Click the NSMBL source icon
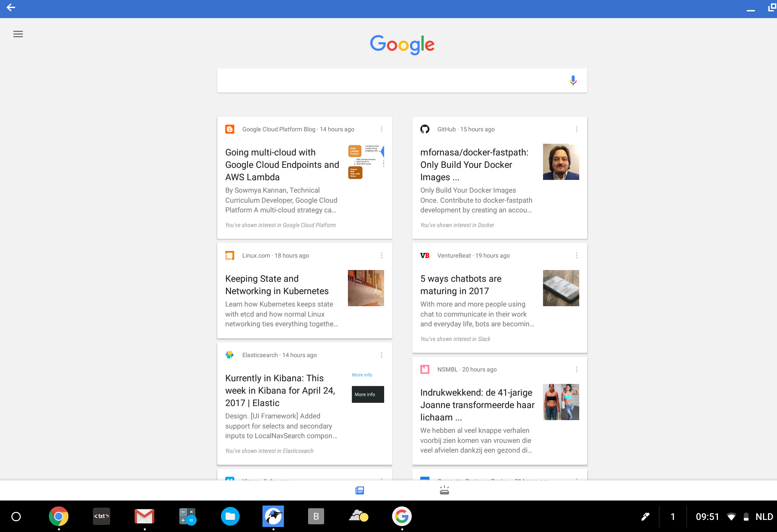Image resolution: width=777 pixels, height=532 pixels. tap(425, 370)
